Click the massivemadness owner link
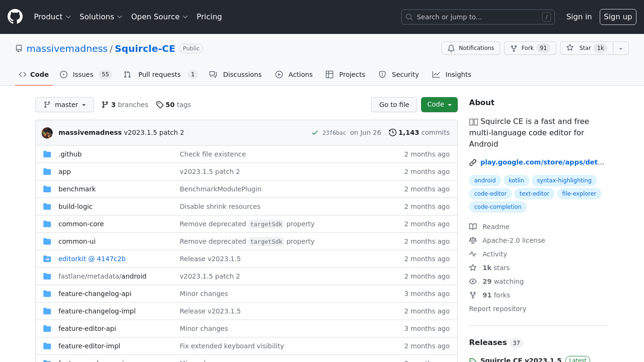Screen dimensions: 644x362 point(67,49)
